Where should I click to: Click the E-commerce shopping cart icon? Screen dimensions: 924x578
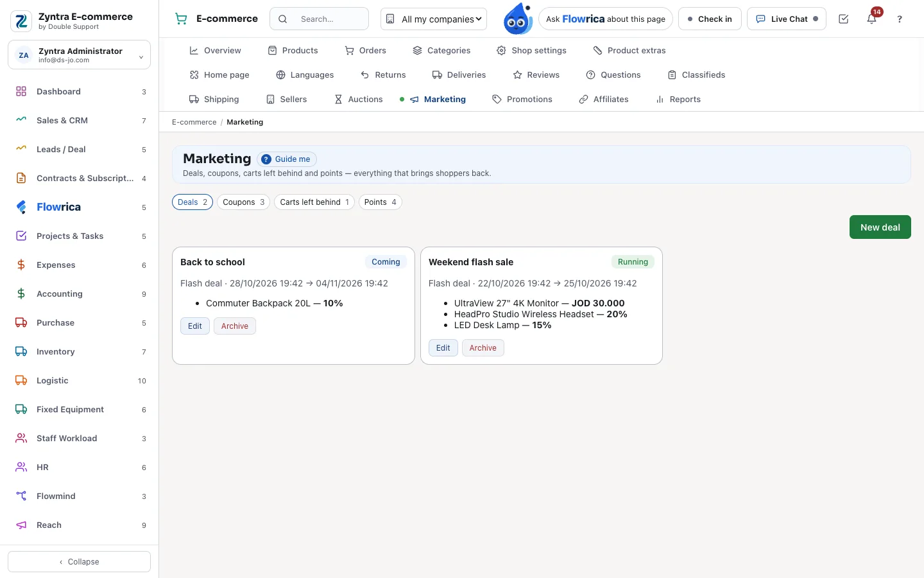tap(182, 19)
